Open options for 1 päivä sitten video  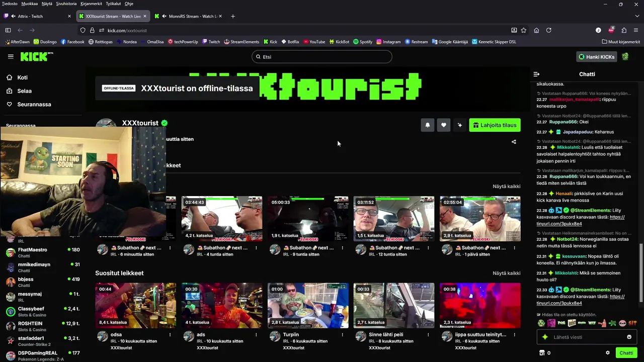pos(515,248)
